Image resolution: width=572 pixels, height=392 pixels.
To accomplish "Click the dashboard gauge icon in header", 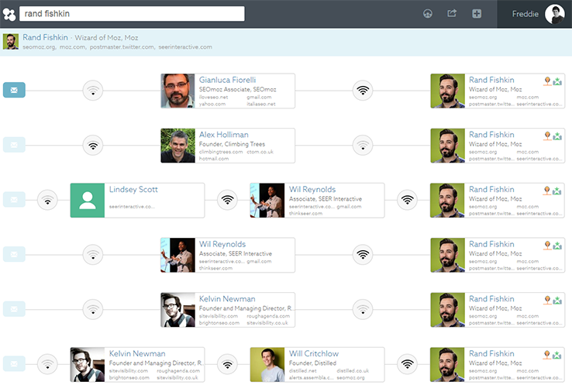I will (427, 14).
